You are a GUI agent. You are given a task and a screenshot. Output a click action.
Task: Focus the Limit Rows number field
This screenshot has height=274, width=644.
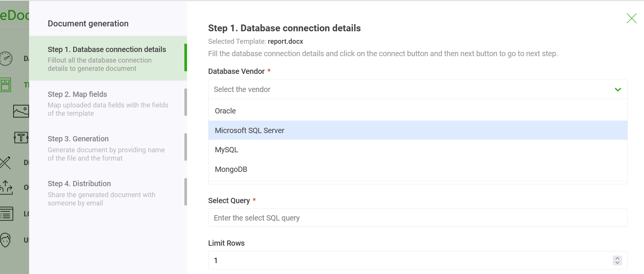coord(418,260)
